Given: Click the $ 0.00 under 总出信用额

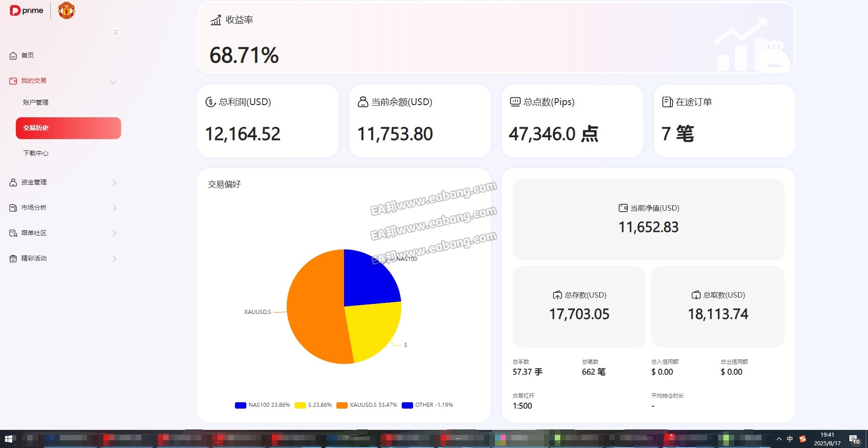Looking at the screenshot, I should [732, 372].
